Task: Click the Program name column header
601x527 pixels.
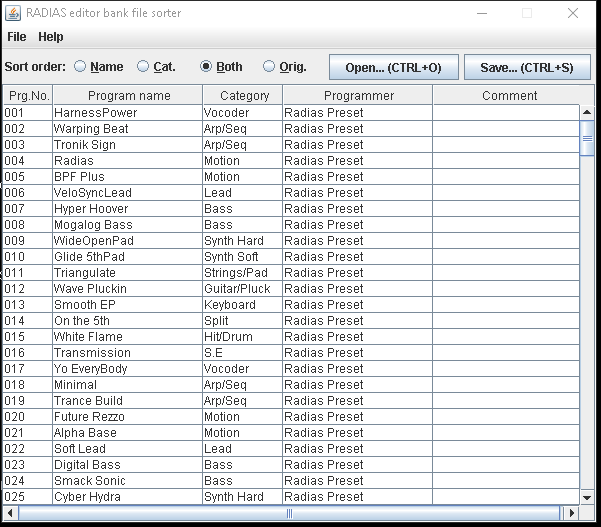Action: click(128, 95)
